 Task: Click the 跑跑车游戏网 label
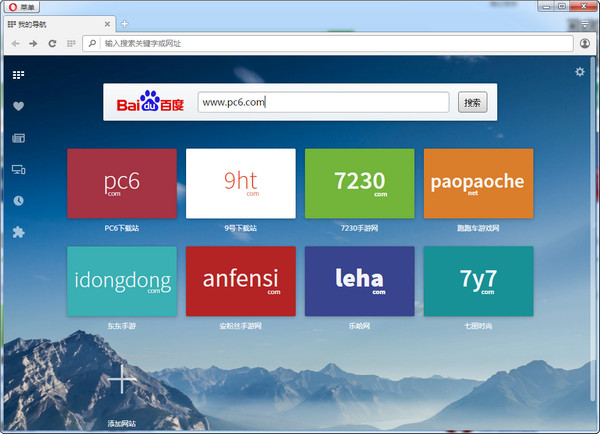pos(478,228)
